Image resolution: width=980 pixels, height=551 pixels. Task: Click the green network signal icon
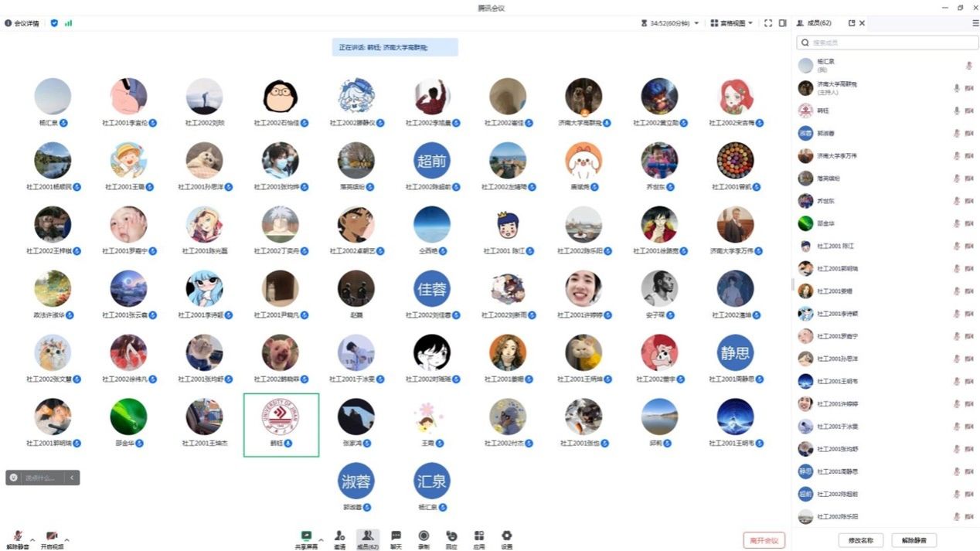pos(68,23)
